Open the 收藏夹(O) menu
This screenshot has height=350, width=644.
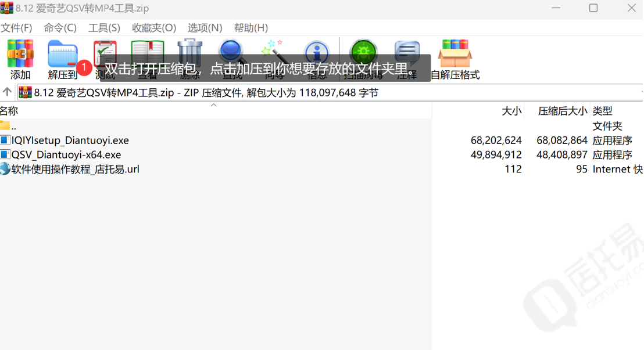[x=154, y=28]
